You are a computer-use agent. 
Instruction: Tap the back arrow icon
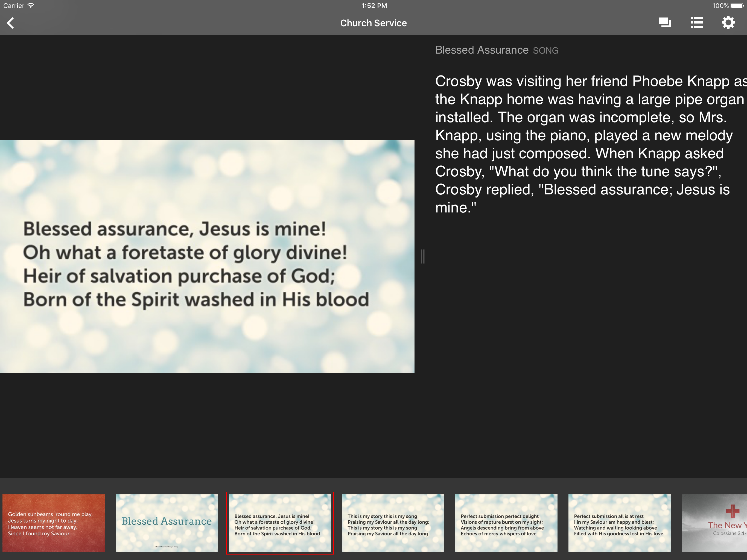(x=11, y=23)
